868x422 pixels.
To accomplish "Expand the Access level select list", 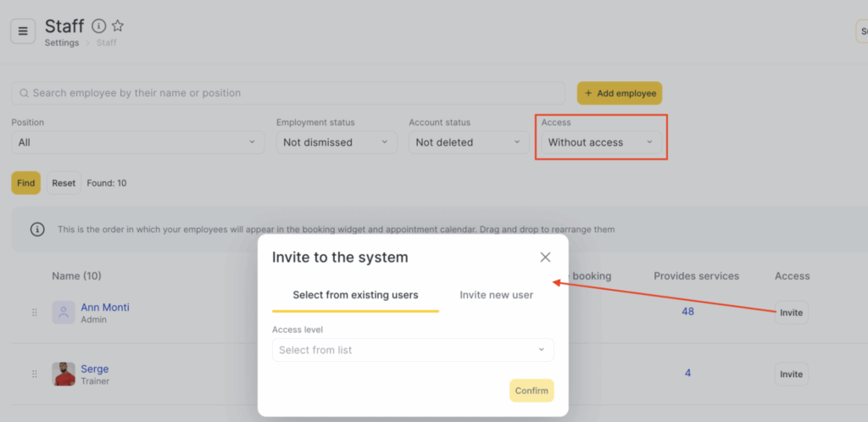I will click(413, 350).
